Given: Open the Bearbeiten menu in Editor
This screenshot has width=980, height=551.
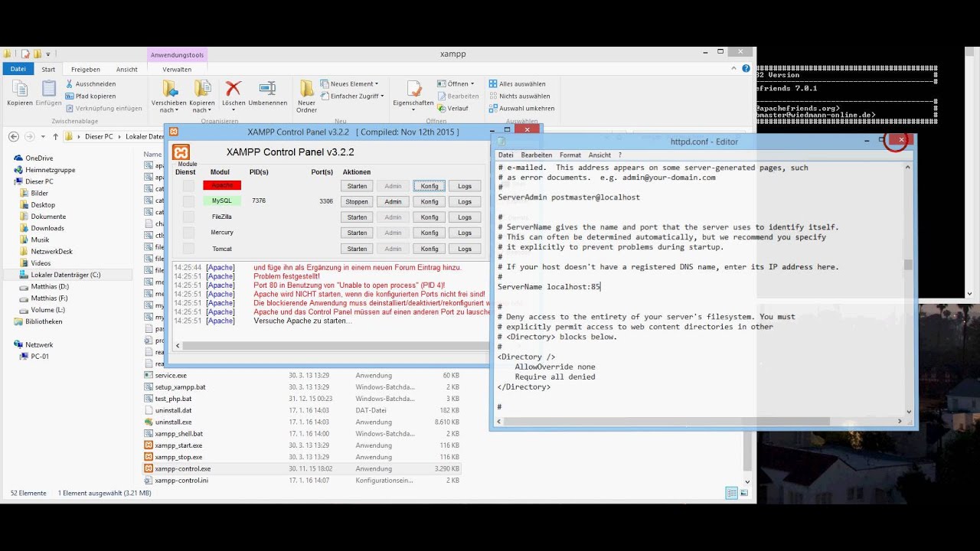Looking at the screenshot, I should (537, 155).
